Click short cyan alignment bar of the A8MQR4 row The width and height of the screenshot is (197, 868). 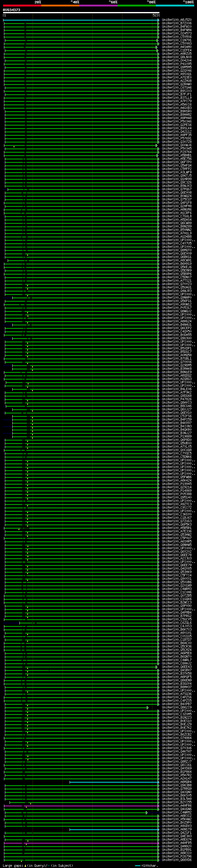click(114, 782)
